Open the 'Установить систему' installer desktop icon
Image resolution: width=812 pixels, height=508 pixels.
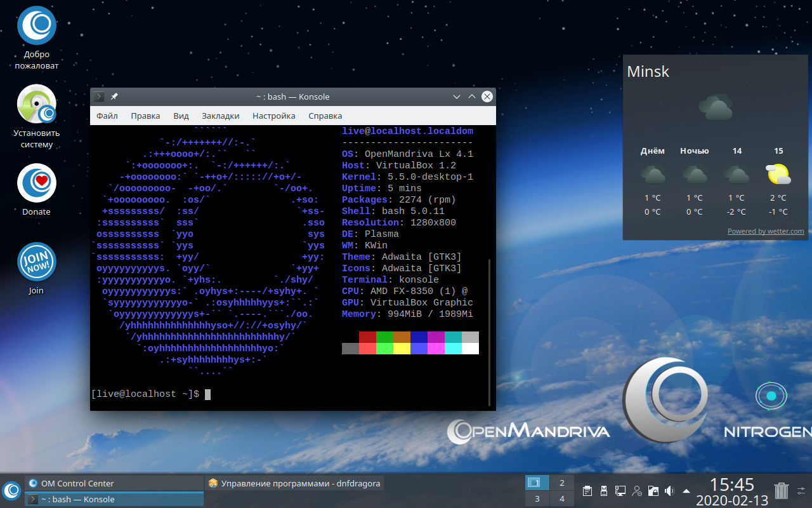click(36, 105)
